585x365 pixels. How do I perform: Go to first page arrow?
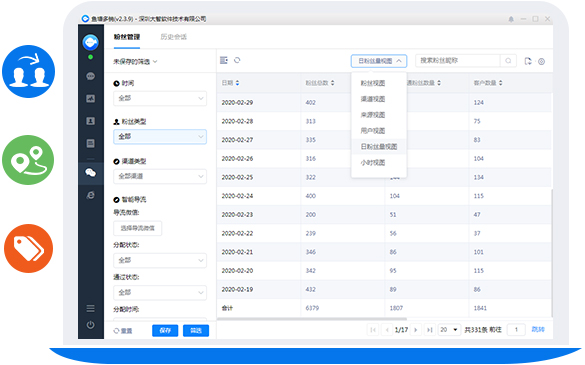[373, 330]
